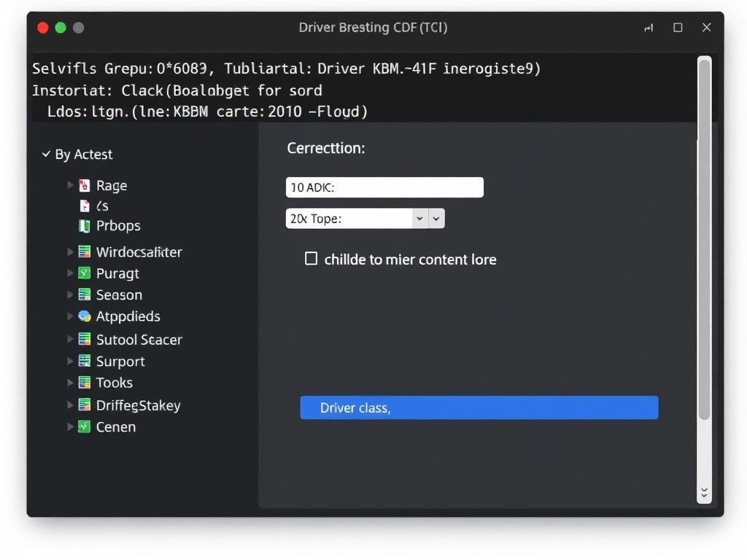Viewport: 747px width, 560px height.
Task: Expand the Rage tree node
Action: click(x=70, y=184)
